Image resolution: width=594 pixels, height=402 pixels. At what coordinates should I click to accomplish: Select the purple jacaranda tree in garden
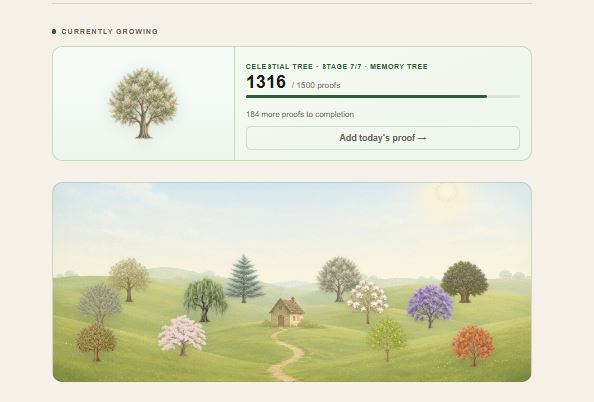coord(430,306)
